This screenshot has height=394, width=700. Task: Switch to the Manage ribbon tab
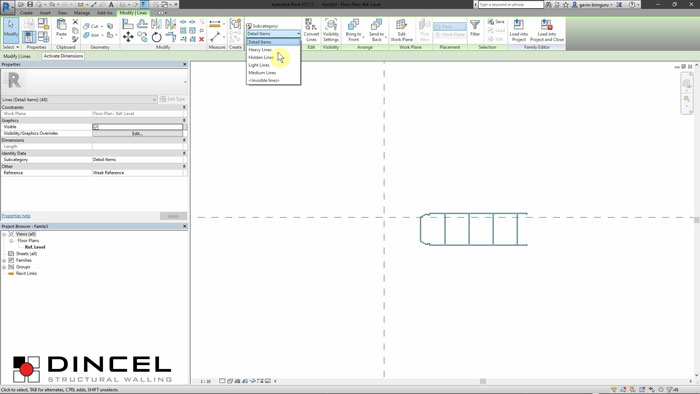point(82,13)
